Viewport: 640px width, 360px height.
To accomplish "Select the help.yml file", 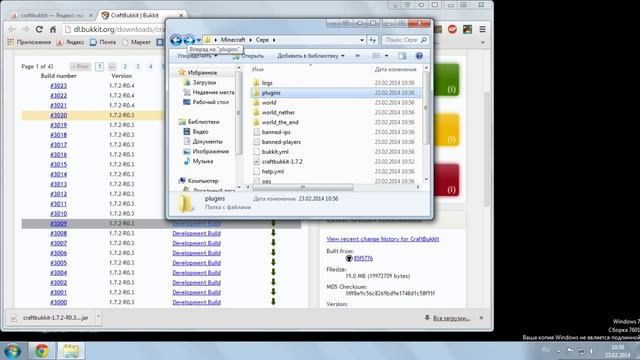I will point(273,171).
